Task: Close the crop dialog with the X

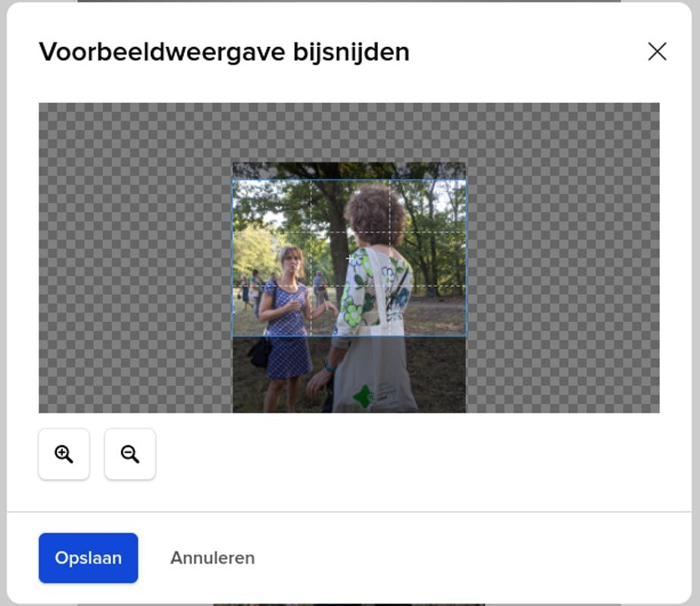Action: [657, 52]
